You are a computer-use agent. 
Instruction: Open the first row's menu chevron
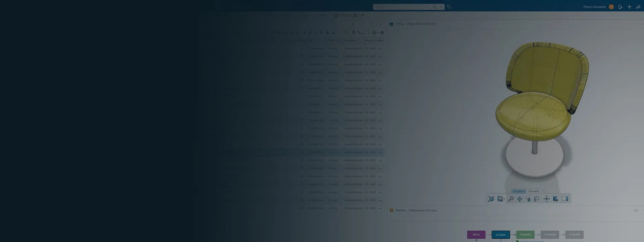[380, 49]
